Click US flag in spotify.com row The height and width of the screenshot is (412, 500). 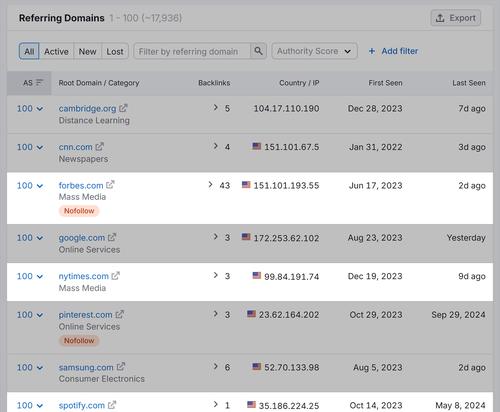pyautogui.click(x=251, y=405)
